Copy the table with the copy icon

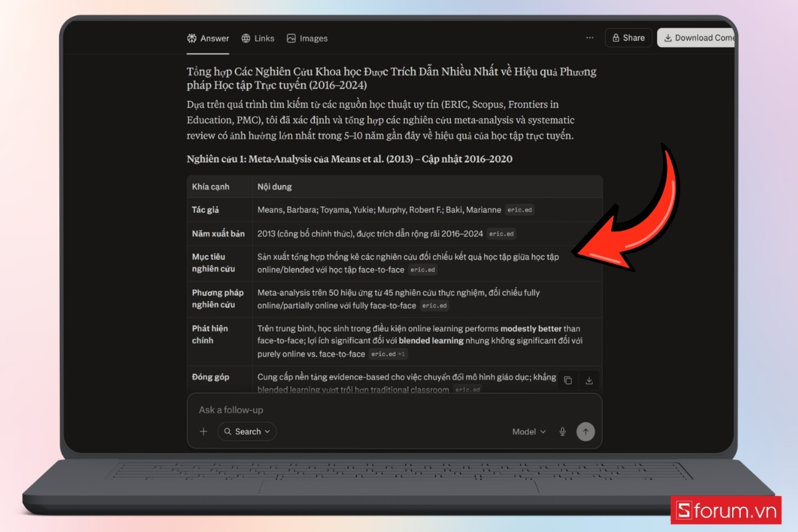point(567,380)
